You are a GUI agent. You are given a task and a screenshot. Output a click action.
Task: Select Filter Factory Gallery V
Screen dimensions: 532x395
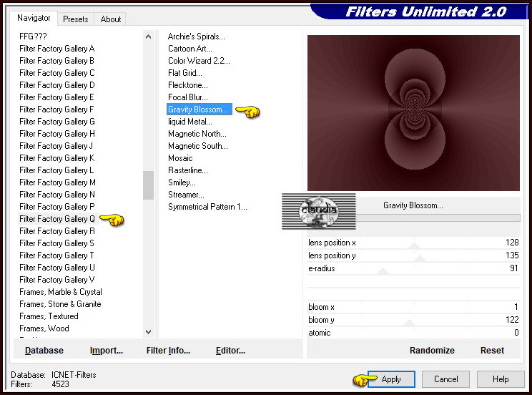click(56, 280)
